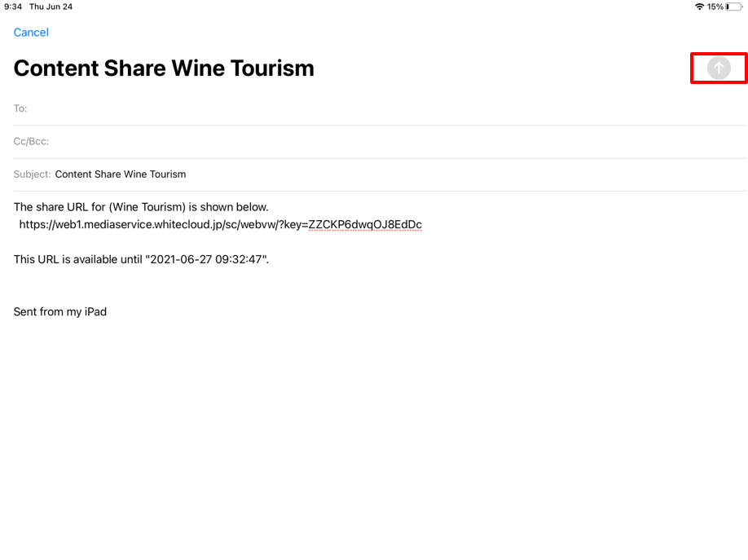The width and height of the screenshot is (748, 560).
Task: Place cursor in the Subject field text
Action: [x=121, y=174]
